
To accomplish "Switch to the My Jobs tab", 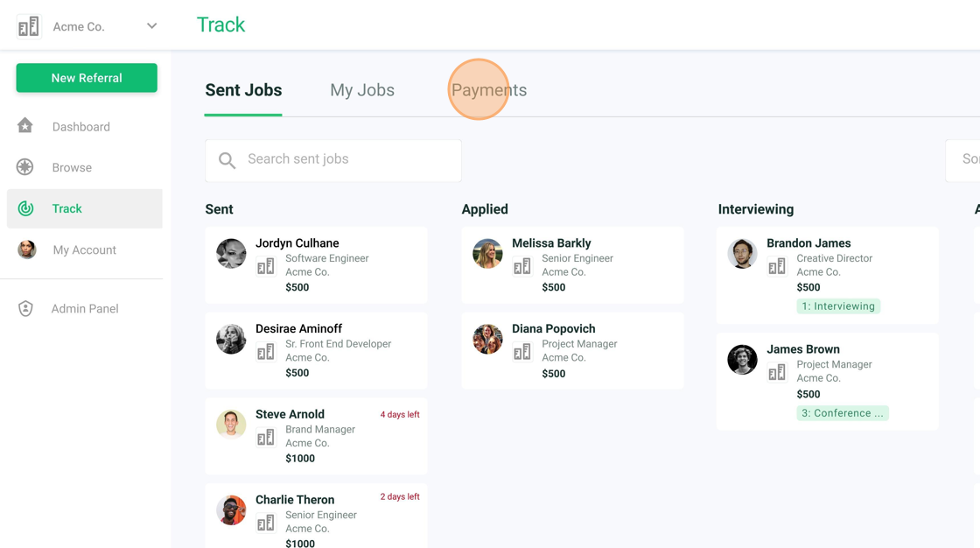I will 362,90.
